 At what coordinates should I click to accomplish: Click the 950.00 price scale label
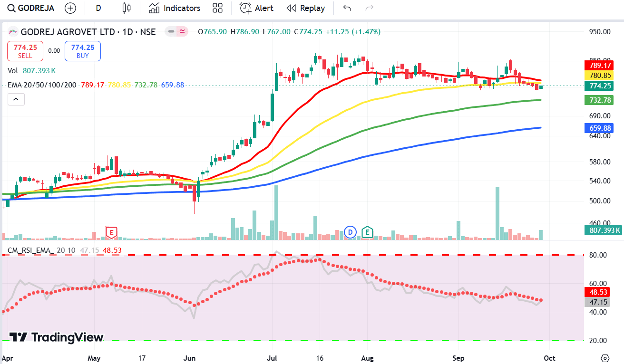coord(600,32)
